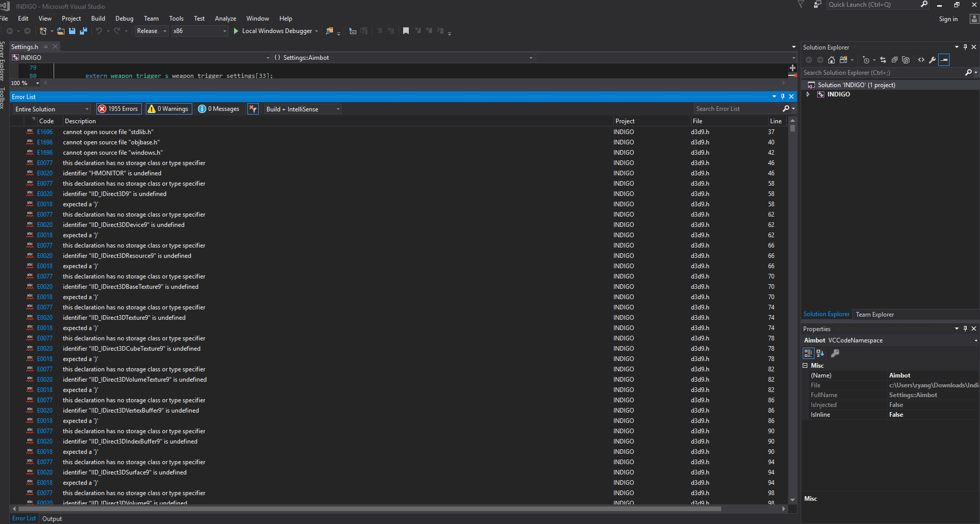Collapse all nodes in Solution Explorer
Viewport: 980px width, 524px height.
click(x=894, y=60)
